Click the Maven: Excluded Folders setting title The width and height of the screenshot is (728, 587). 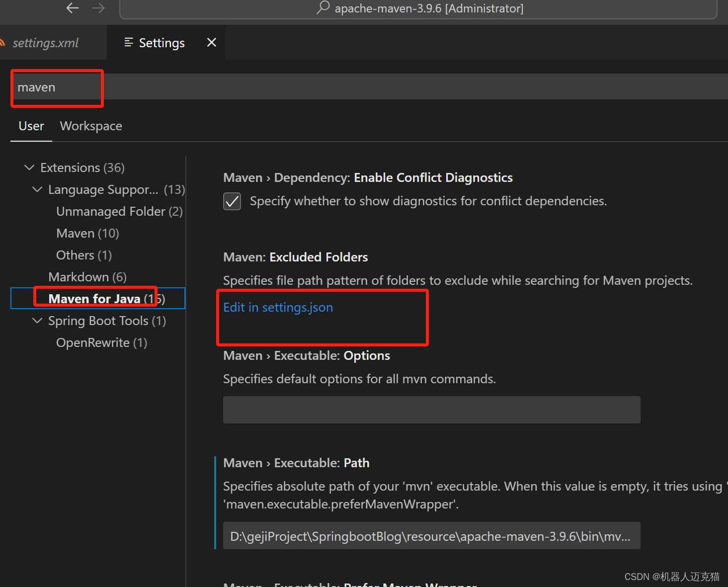tap(296, 257)
